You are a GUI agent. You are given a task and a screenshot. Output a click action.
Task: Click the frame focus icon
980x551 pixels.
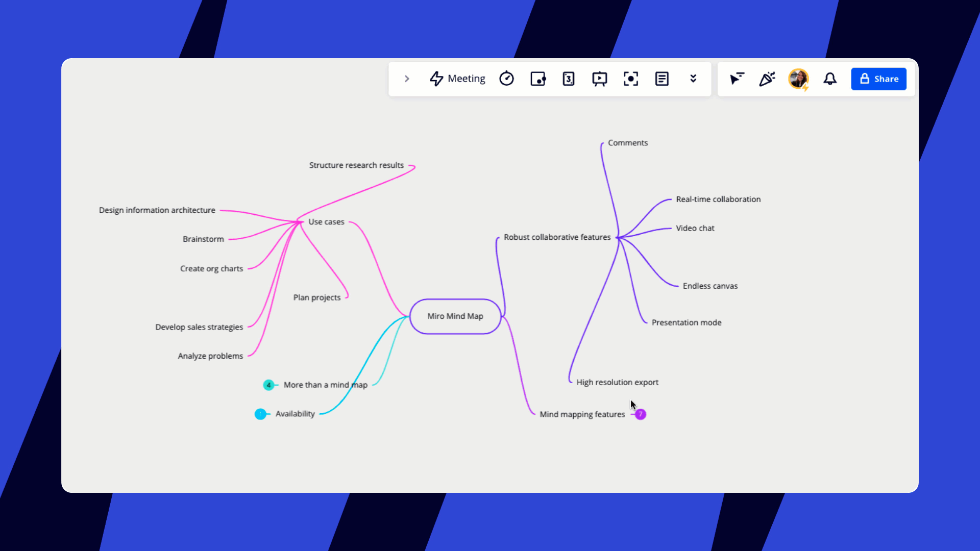[631, 79]
